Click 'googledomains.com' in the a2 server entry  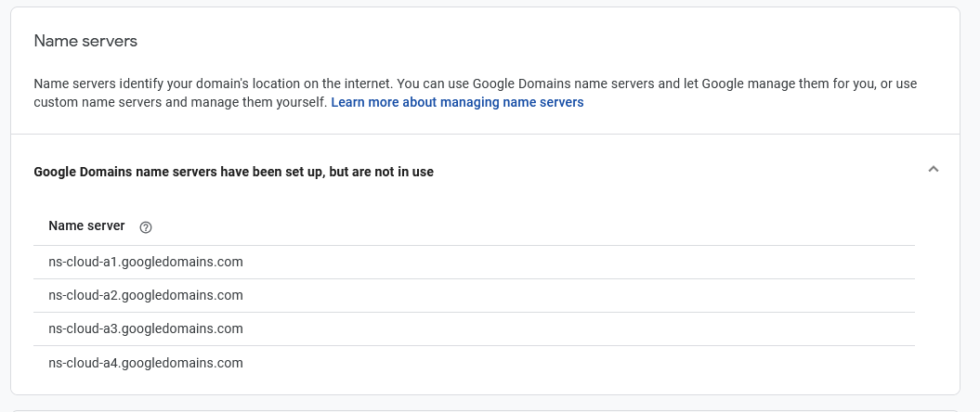point(182,295)
